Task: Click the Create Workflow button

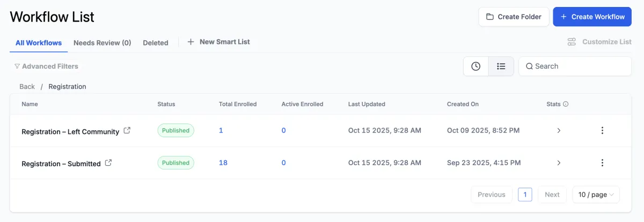Action: pos(592,17)
